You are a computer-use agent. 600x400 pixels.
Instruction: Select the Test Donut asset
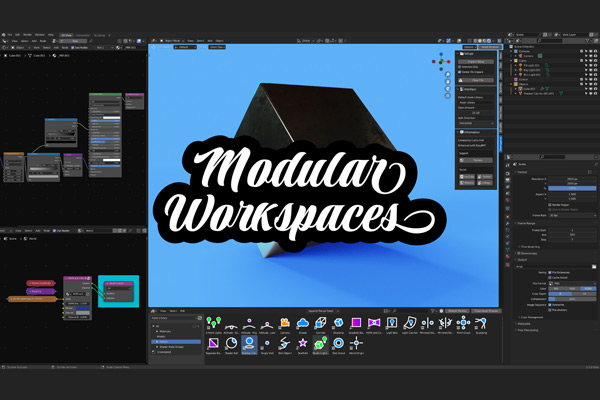(x=338, y=345)
